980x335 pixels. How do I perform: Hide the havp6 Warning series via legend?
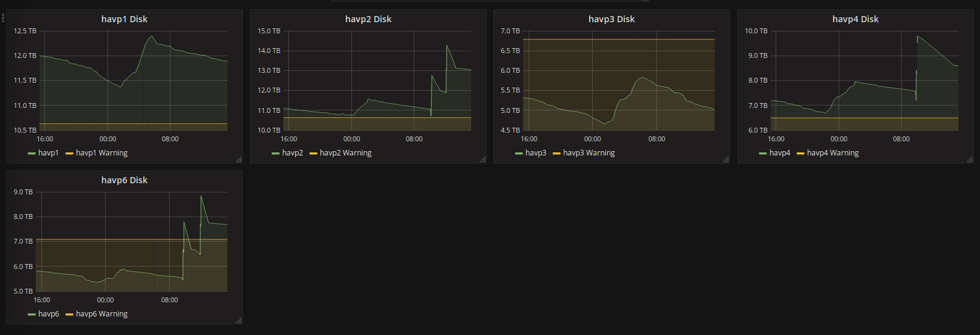click(x=101, y=314)
